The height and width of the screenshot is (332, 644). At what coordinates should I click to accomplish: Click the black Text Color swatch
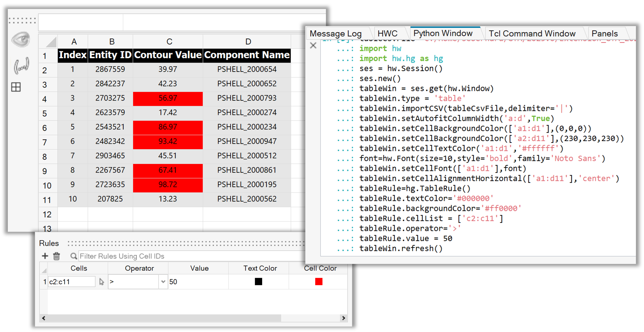[x=258, y=282]
